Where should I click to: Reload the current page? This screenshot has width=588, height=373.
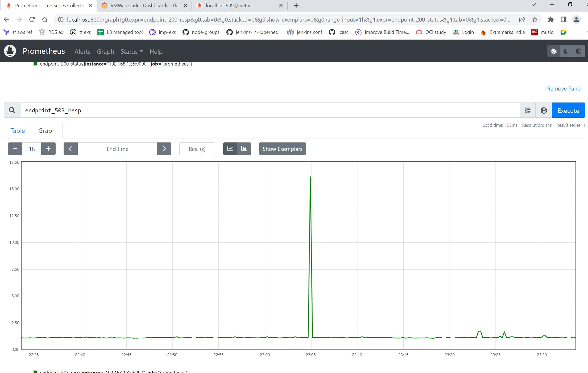[32, 19]
